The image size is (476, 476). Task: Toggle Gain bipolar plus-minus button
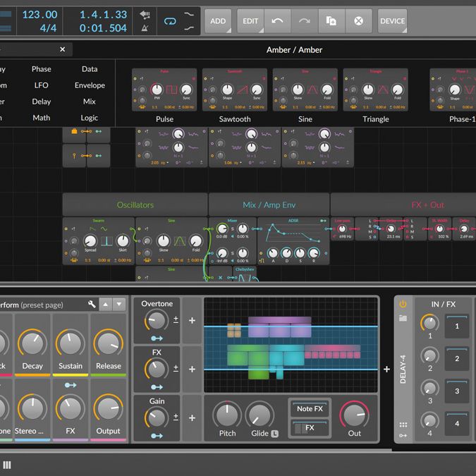pyautogui.click(x=176, y=417)
